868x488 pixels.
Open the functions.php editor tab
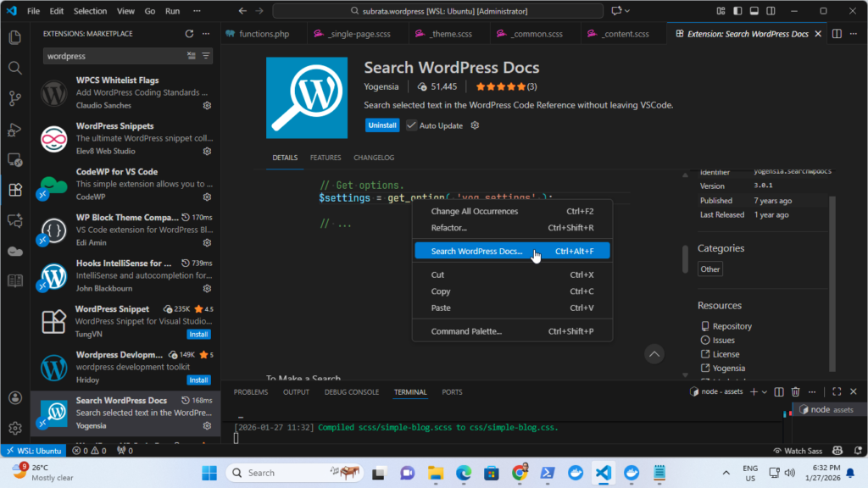pyautogui.click(x=264, y=34)
